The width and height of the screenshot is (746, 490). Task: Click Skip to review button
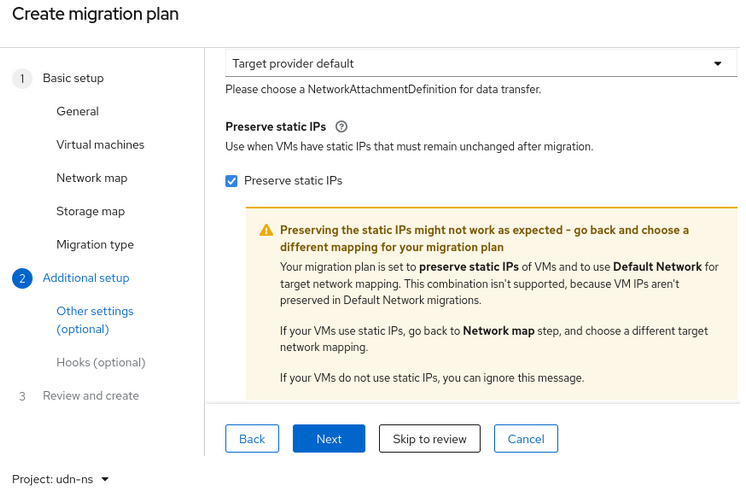click(429, 439)
